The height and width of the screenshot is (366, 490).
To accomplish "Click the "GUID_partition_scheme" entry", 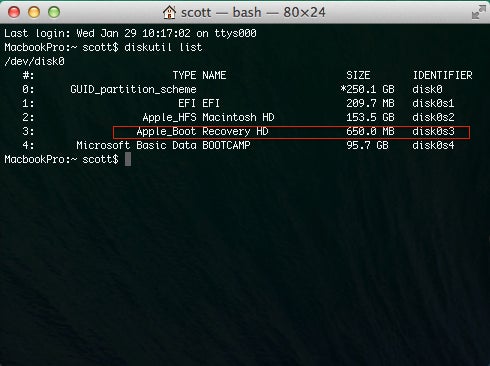I will (133, 89).
